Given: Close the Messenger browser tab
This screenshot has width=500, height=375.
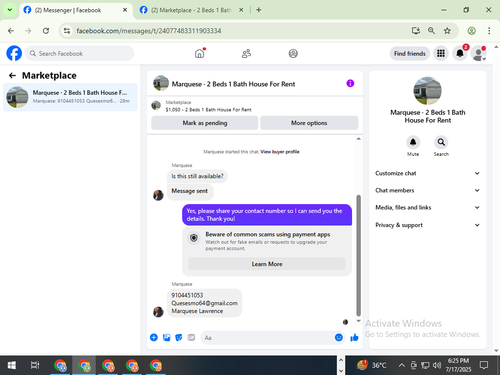Looking at the screenshot, I should click(x=125, y=10).
